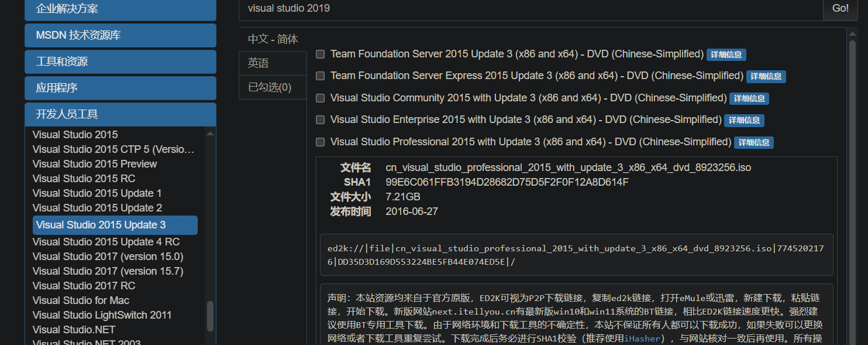This screenshot has width=868, height=345.
Task: Expand the MSDN 技术资源库 category
Action: pyautogui.click(x=120, y=35)
